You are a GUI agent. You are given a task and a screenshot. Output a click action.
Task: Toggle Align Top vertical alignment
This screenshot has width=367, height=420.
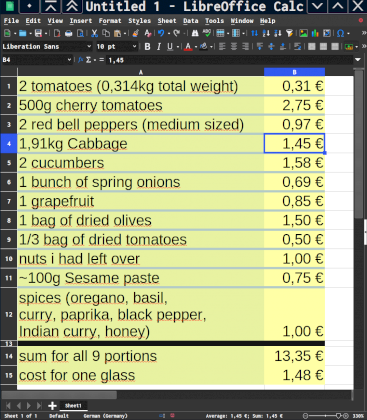[x=260, y=47]
